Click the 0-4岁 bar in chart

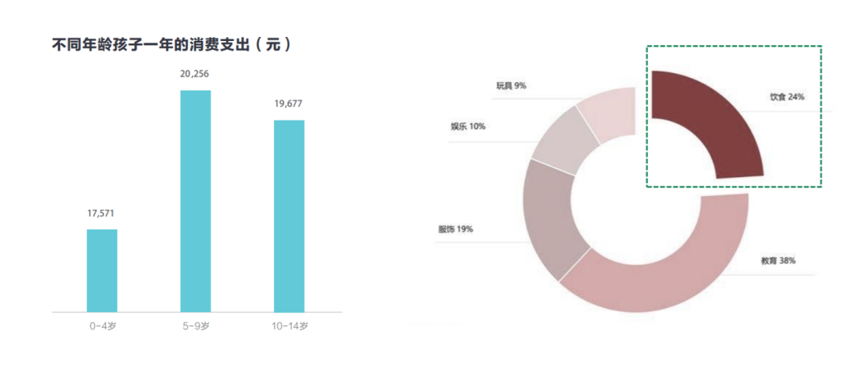pos(102,270)
